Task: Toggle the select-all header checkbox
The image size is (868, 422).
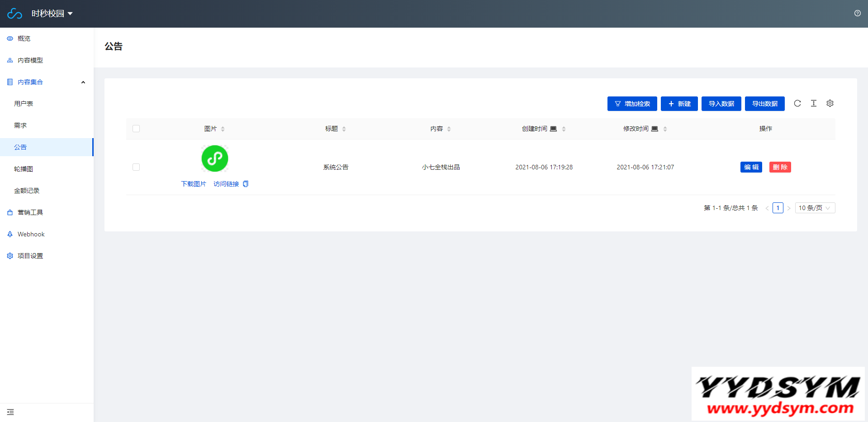Action: pos(136,129)
